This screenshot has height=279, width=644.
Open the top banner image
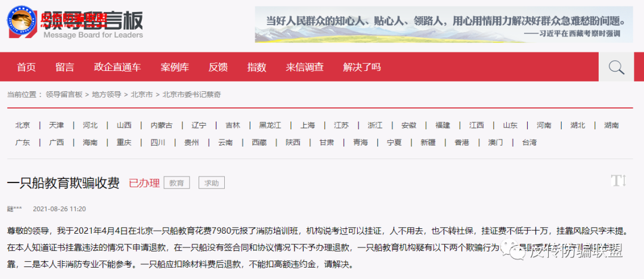(444, 24)
